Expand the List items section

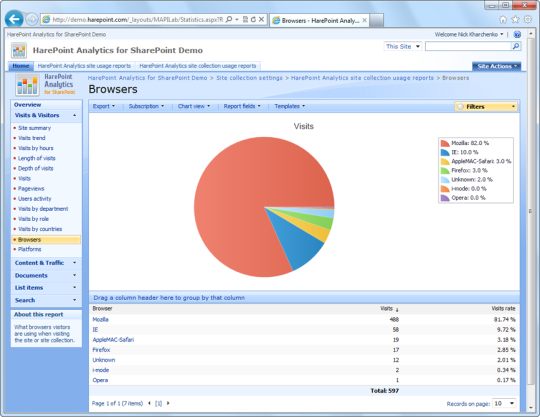click(46, 288)
